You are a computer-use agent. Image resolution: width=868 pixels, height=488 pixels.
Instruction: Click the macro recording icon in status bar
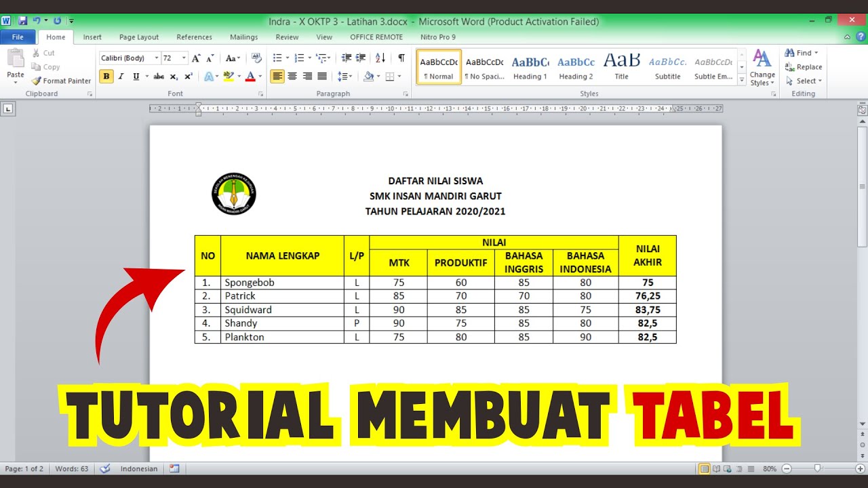pyautogui.click(x=175, y=468)
